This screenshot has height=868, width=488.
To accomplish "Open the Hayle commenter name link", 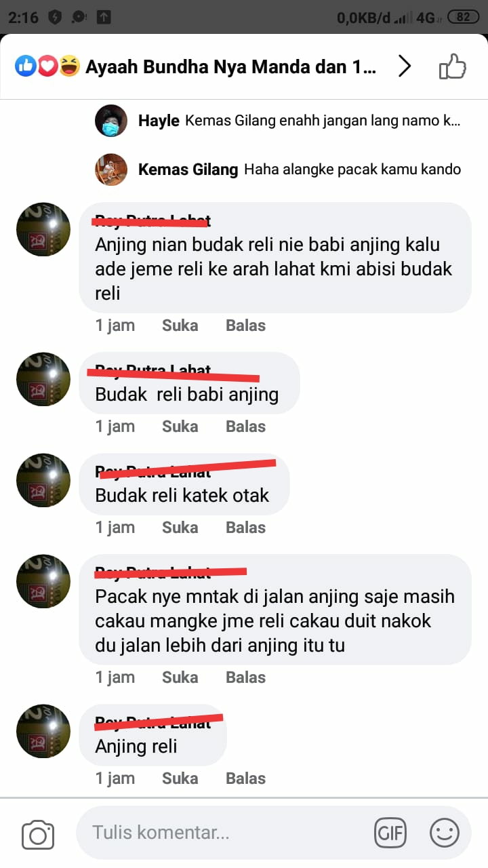I will (159, 121).
